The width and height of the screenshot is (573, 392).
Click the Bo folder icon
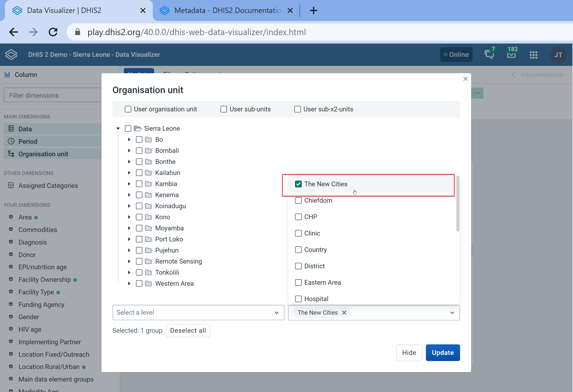[148, 139]
